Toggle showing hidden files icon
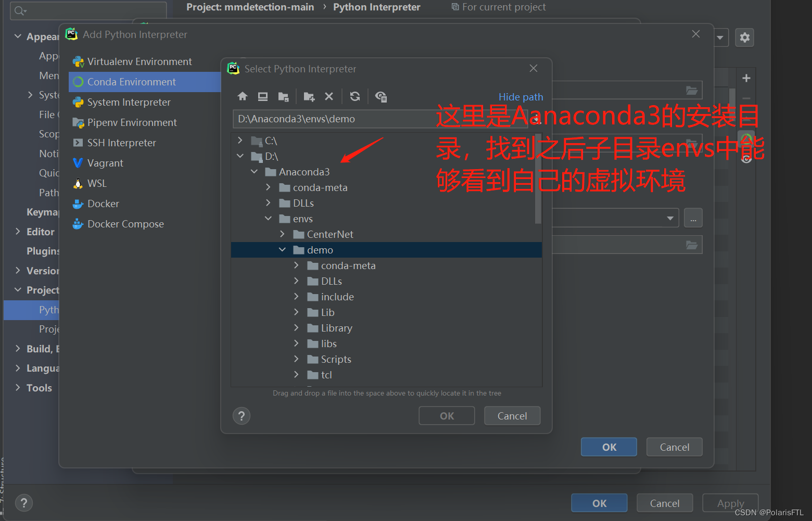Screen dimensions: 812x521 380,96
